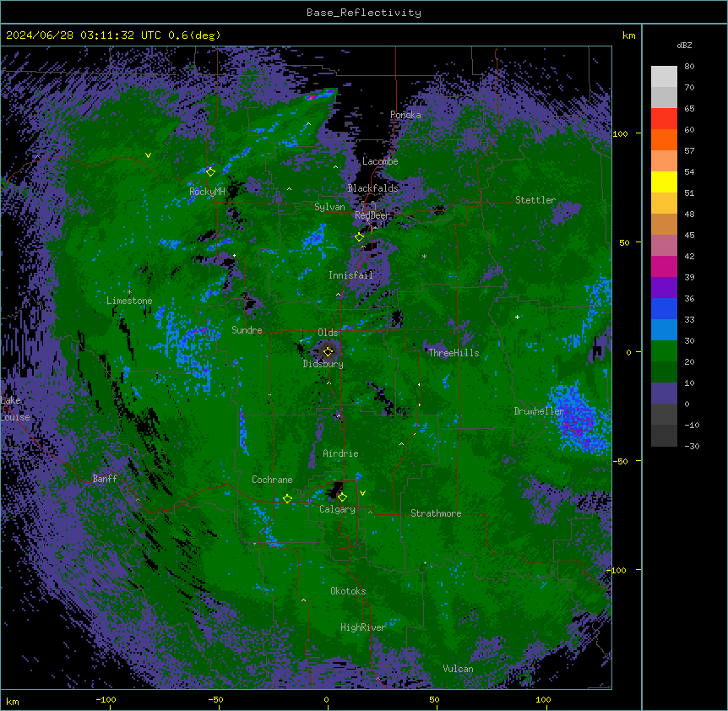Click the Ponoka city label
Screen dimensions: 728x711
(405, 115)
